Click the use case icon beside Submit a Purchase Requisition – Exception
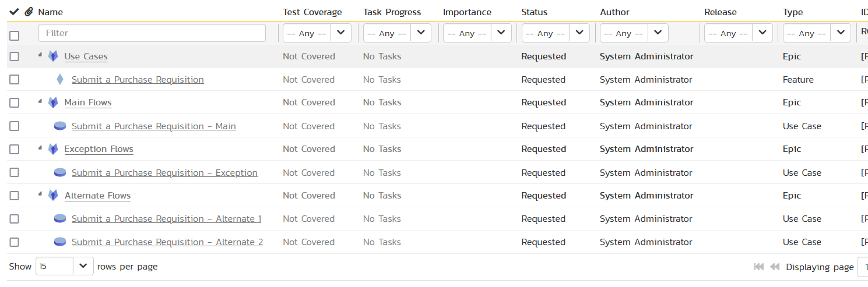This screenshot has width=868, height=287. (59, 173)
